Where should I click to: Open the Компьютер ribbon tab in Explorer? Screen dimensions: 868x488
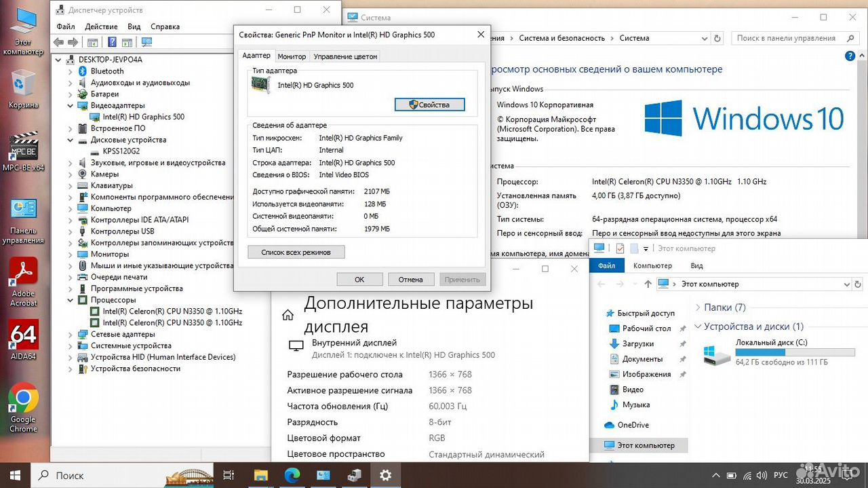[653, 265]
